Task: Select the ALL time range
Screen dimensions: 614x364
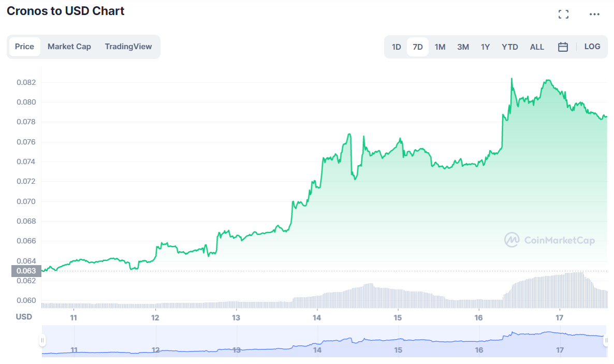Action: [537, 47]
